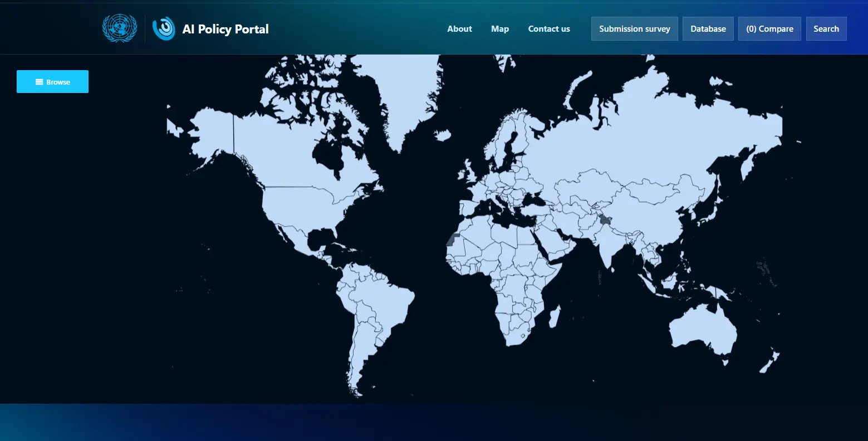Click the dark-shaded Western Sahara region
The image size is (868, 441).
[452, 241]
